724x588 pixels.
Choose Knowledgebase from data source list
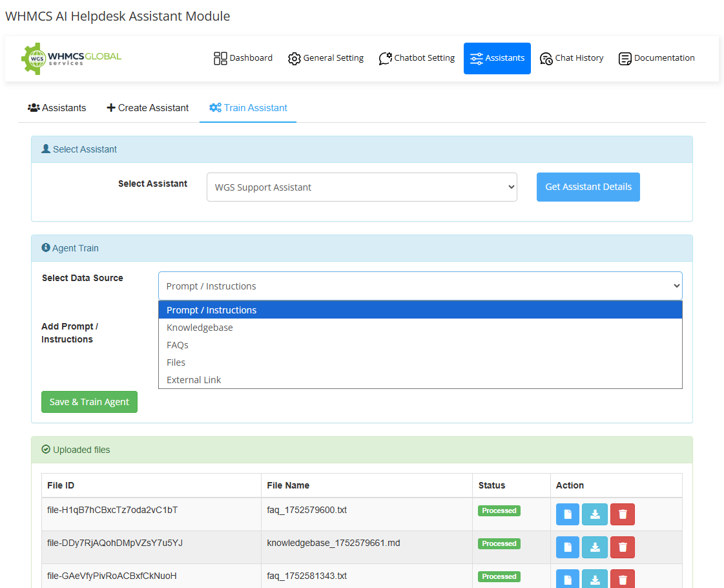(200, 328)
